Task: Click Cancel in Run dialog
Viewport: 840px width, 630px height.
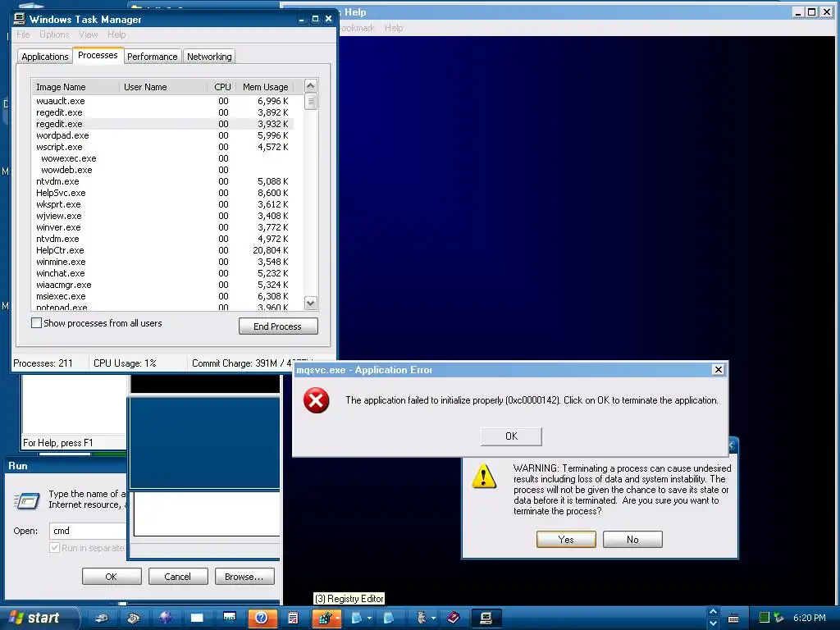Action: (178, 577)
